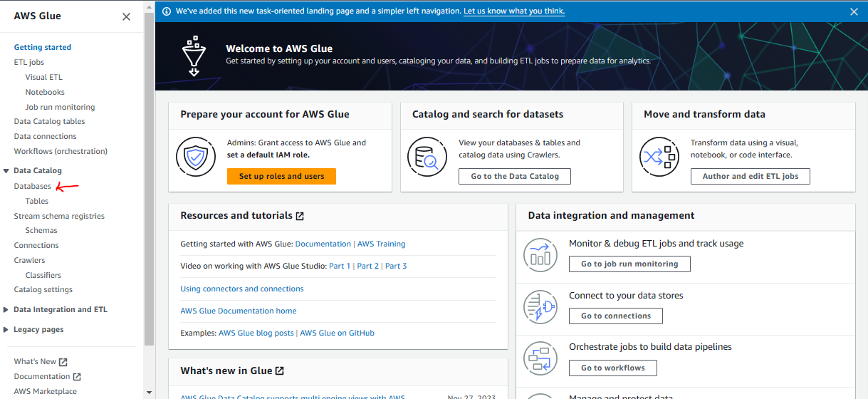The image size is (868, 399).
Task: Open Using connectors and connections link
Action: [x=242, y=289]
